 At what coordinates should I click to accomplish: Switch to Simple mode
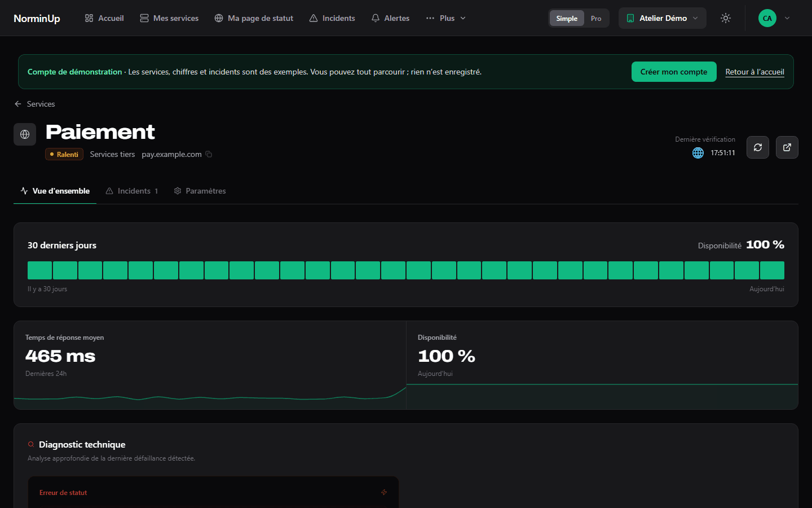point(567,18)
